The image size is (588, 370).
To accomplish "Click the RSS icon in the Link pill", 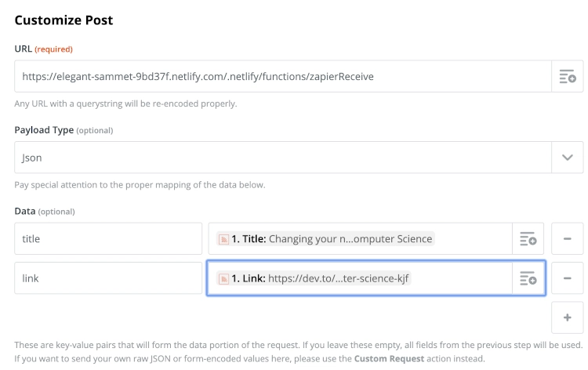I will point(223,278).
